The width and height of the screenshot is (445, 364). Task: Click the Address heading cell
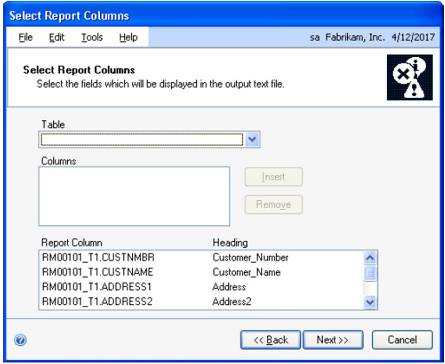(229, 287)
